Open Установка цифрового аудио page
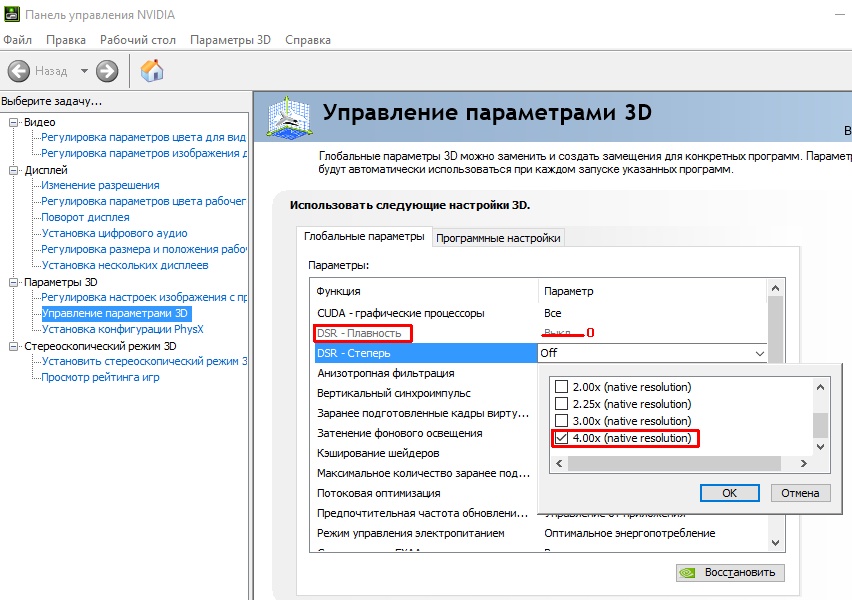This screenshot has width=852, height=600. pyautogui.click(x=115, y=233)
